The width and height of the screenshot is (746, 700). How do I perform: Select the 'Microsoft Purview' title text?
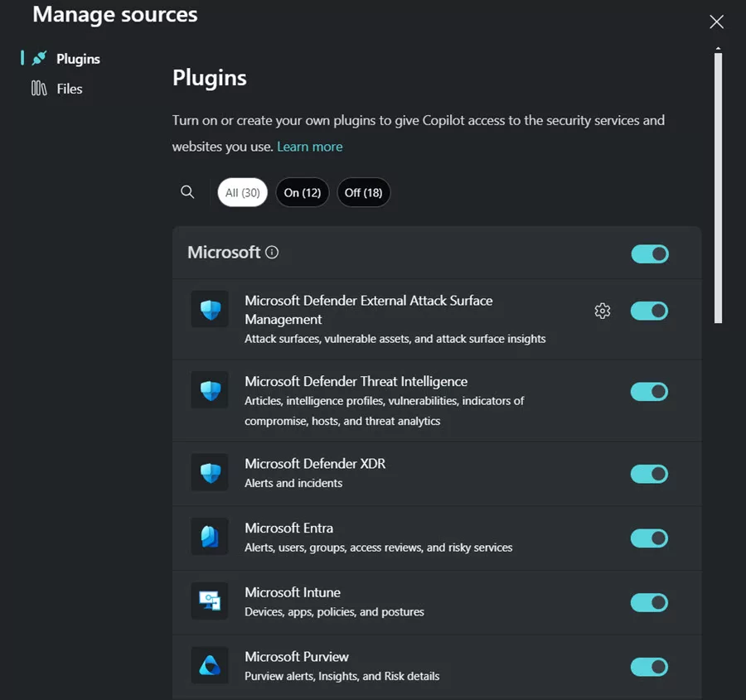[x=297, y=657]
